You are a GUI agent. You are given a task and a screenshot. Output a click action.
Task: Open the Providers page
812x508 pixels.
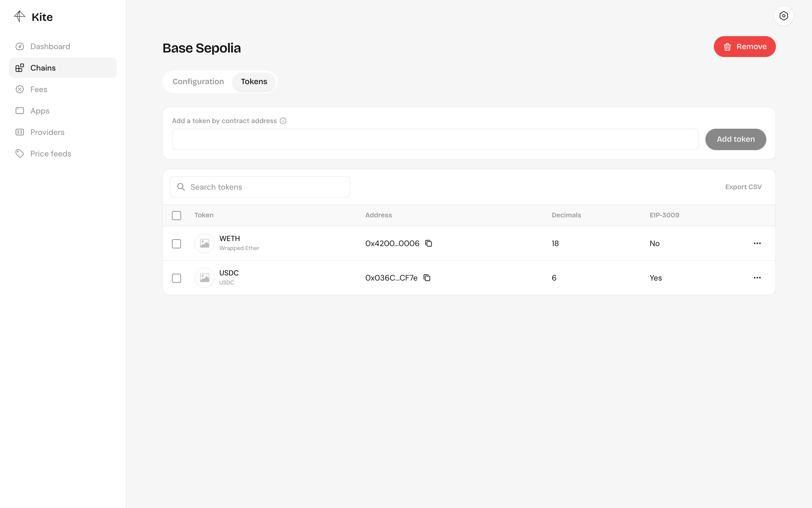click(63, 132)
